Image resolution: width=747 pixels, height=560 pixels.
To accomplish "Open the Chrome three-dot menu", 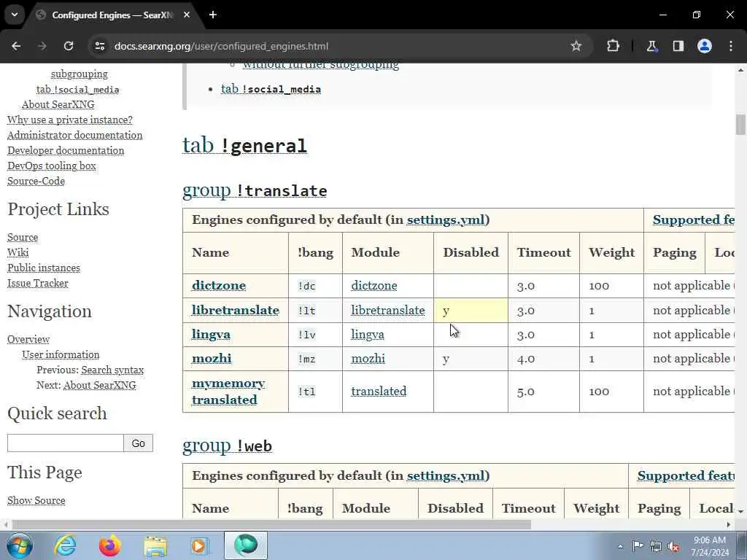I will (731, 46).
